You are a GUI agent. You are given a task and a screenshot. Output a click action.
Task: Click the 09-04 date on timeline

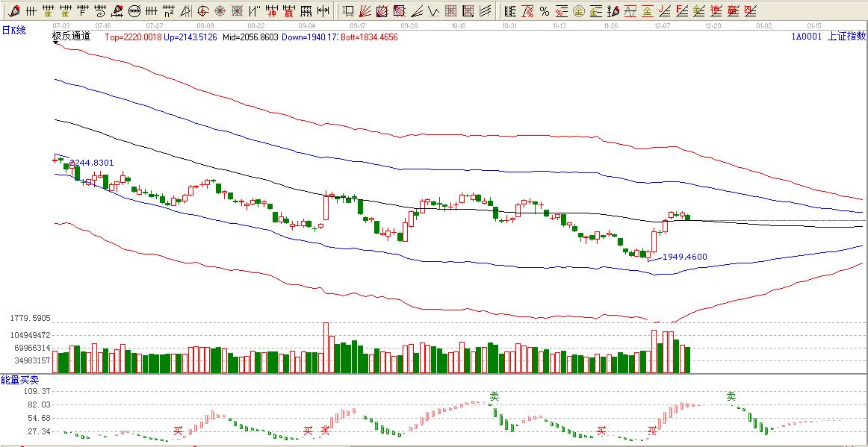306,25
